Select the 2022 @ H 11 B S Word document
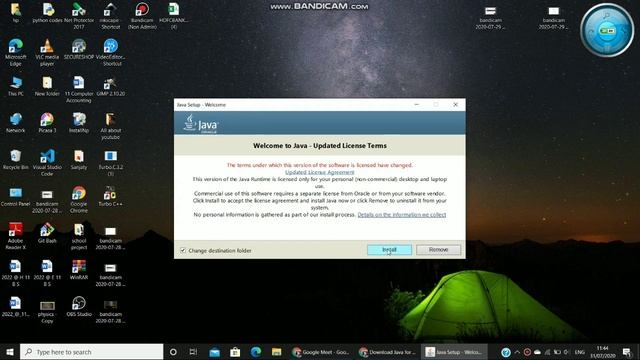Viewport: 640px width, 360px height. click(16, 273)
